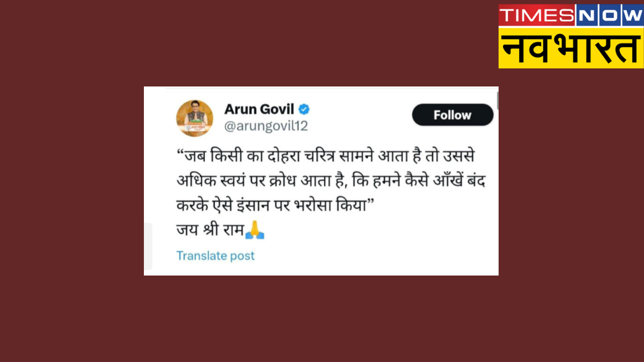This screenshot has height=362, width=644.
Task: Follow Arun Govil with the Follow button
Action: click(452, 115)
